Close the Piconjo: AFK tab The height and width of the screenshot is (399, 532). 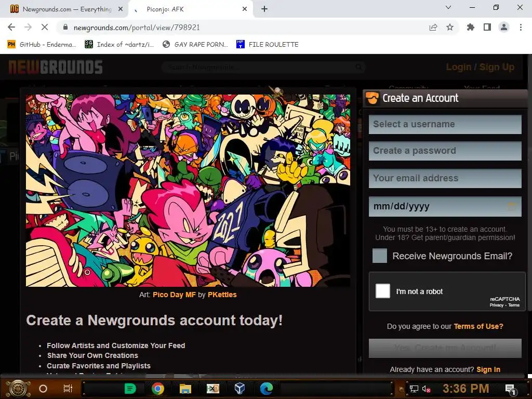coord(245,9)
